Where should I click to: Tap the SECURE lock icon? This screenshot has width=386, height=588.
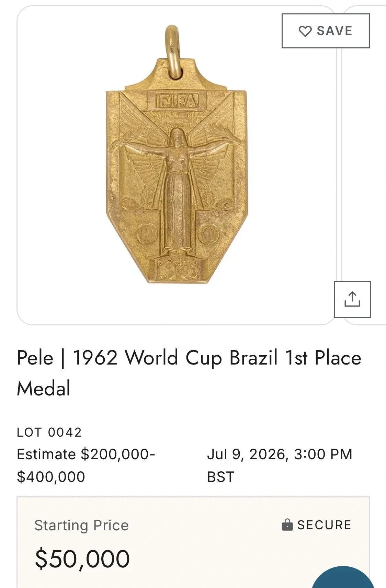287,524
